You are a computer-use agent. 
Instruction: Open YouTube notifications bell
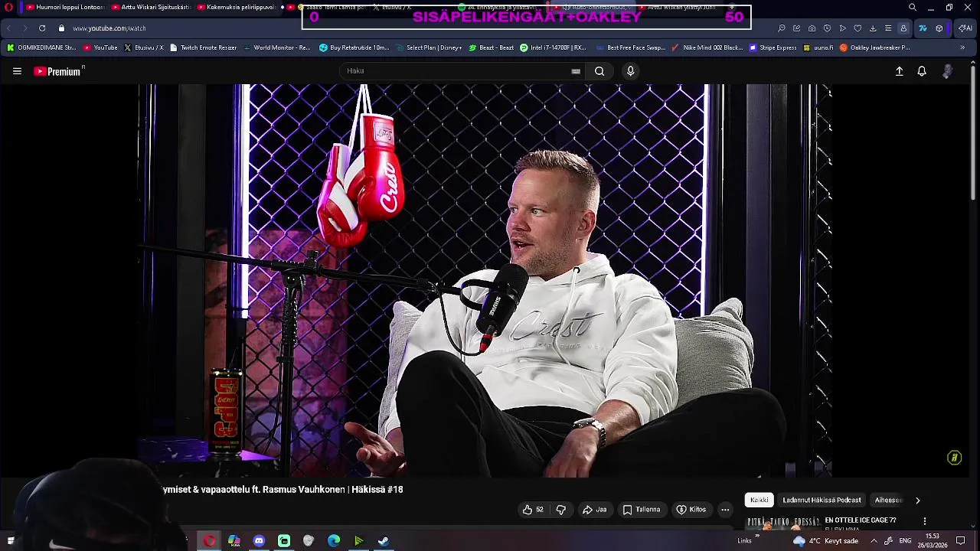click(922, 71)
